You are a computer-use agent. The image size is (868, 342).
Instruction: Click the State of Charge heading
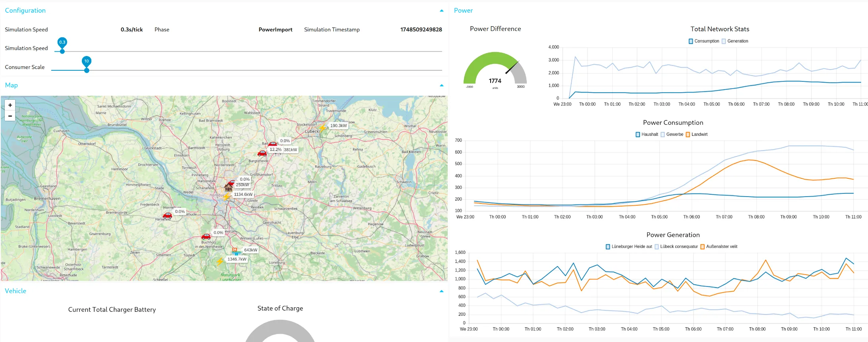[280, 309]
